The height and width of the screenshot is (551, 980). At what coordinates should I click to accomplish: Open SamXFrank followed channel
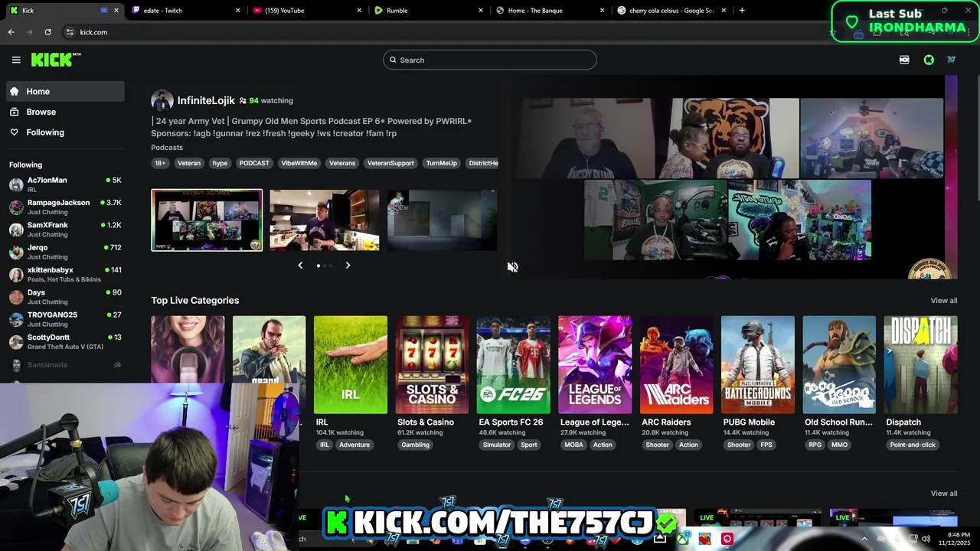[x=65, y=230]
